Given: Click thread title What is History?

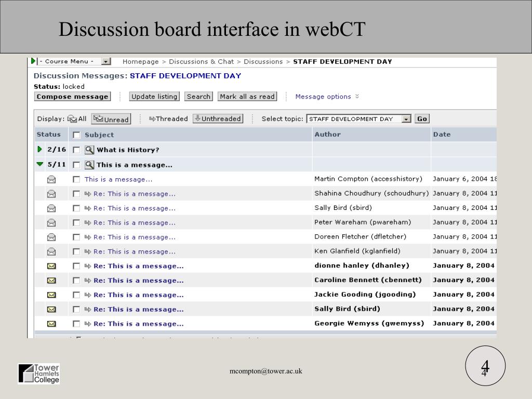Looking at the screenshot, I should (128, 150).
